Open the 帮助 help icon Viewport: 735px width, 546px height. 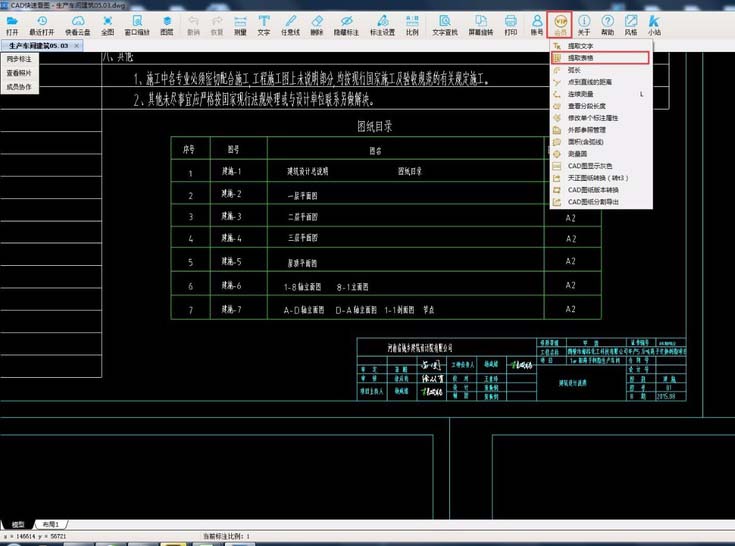tap(608, 25)
